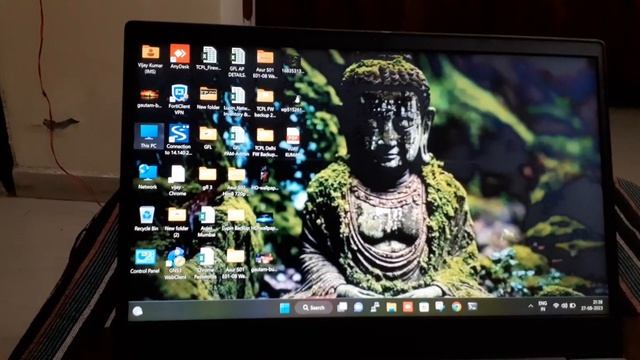This screenshot has width=640, height=360.
Task: Open the TCPL FW backup 2... folder
Action: point(265,103)
